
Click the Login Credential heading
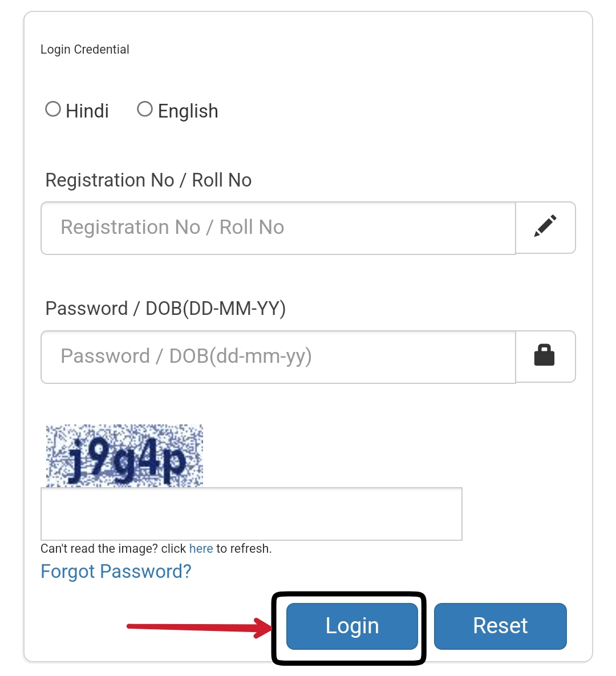pos(84,49)
